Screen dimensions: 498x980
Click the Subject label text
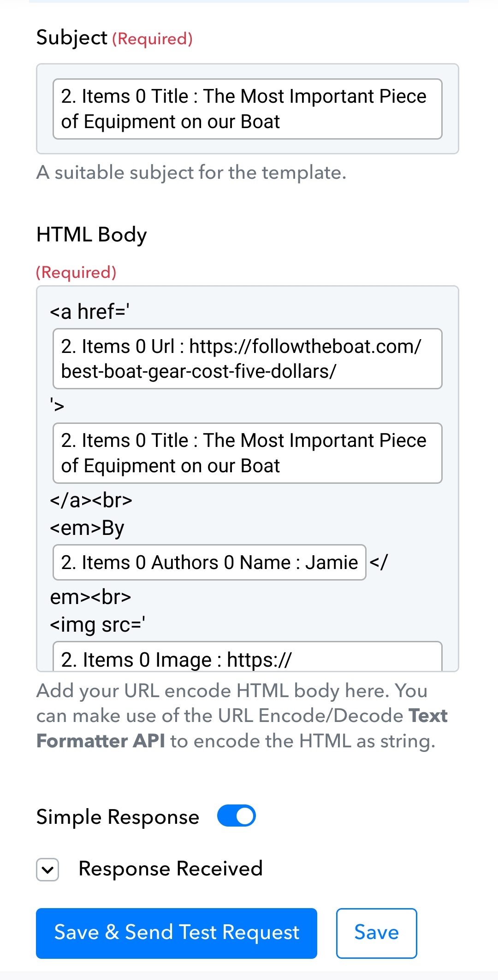point(72,38)
